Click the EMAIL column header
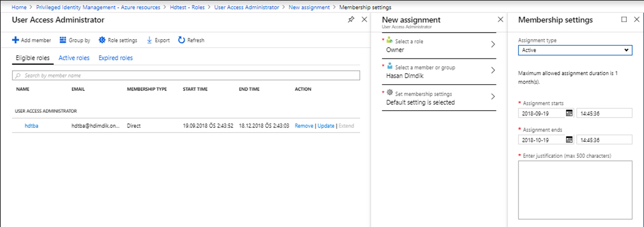Image resolution: width=644 pixels, height=227 pixels. [78, 89]
